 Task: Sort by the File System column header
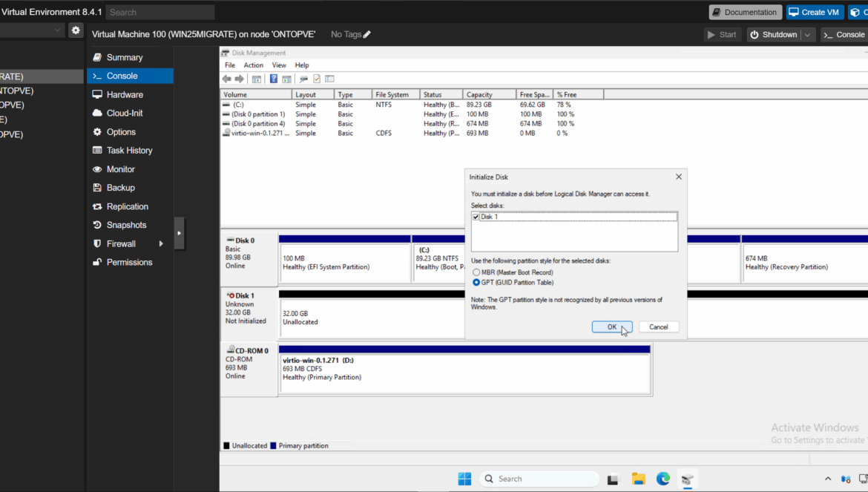point(395,95)
